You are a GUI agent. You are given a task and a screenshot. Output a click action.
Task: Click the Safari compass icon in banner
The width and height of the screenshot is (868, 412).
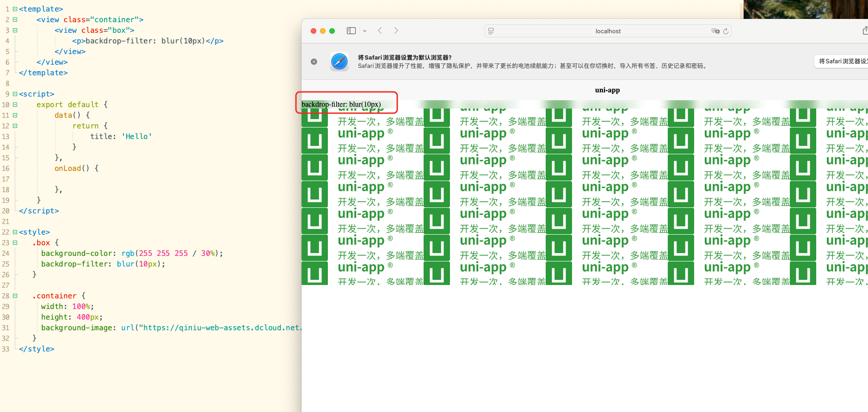point(339,61)
